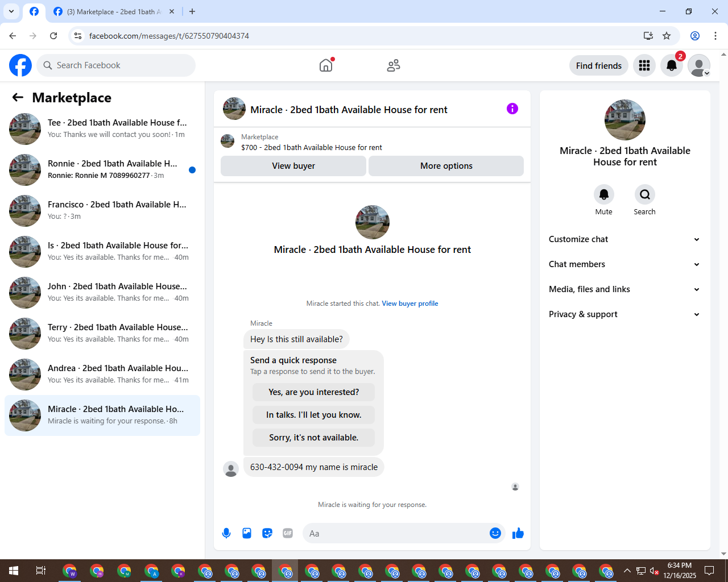Expand the Chat members section
Viewport: 728px width, 582px height.
click(624, 264)
